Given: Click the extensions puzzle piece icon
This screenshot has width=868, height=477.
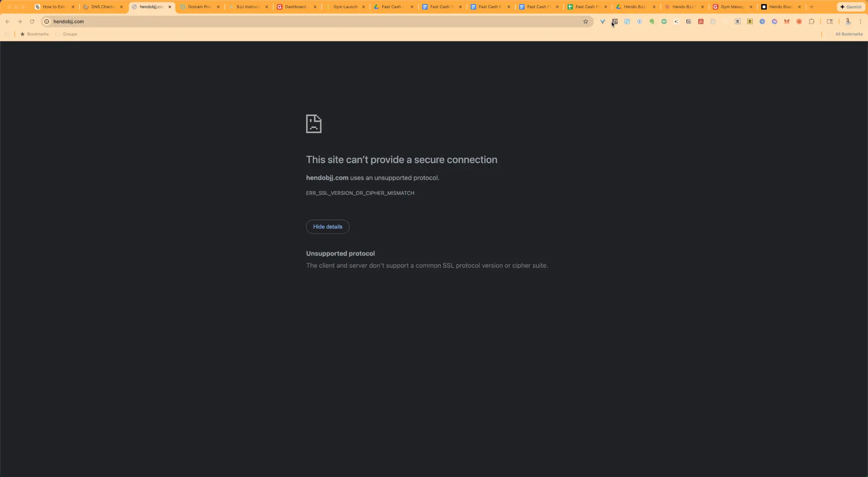Looking at the screenshot, I should pos(812,21).
